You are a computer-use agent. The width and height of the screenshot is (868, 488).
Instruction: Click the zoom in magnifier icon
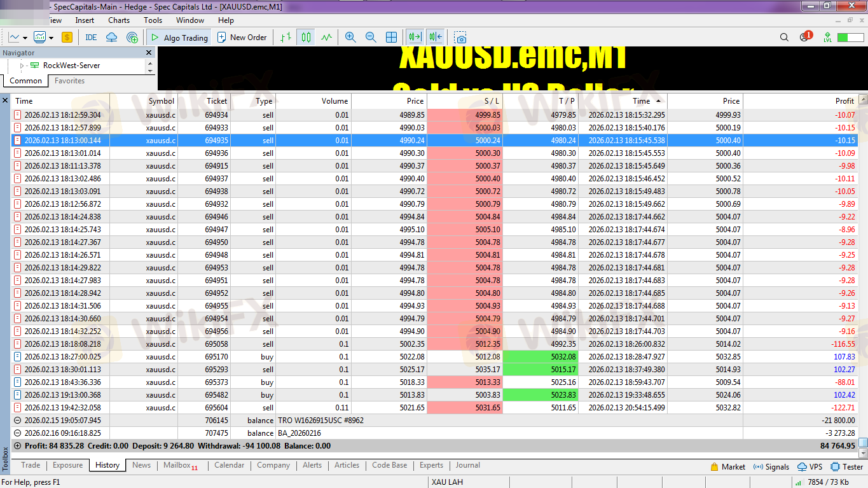click(350, 38)
